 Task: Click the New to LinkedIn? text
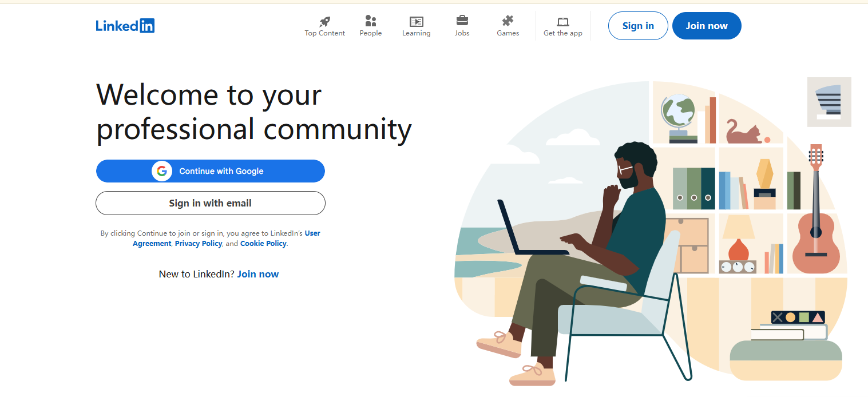pyautogui.click(x=197, y=274)
